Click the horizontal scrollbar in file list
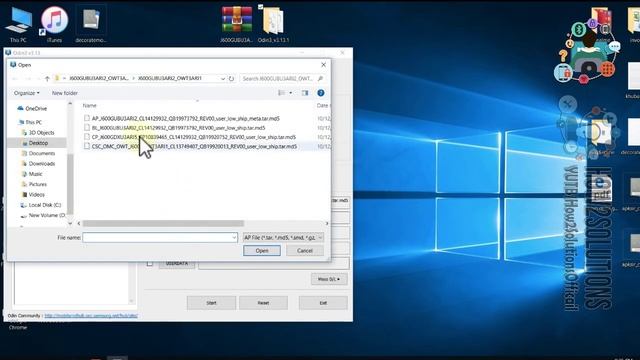 163,223
